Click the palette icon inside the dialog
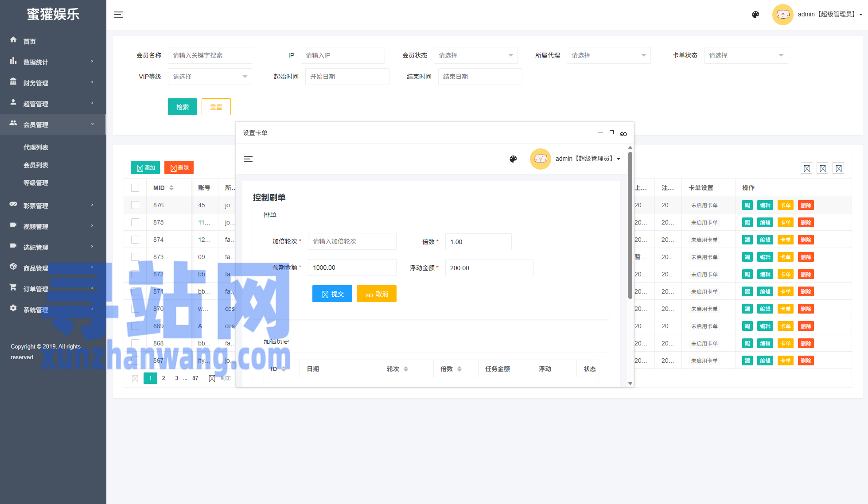Screen dimensions: 868x504 (x=513, y=159)
